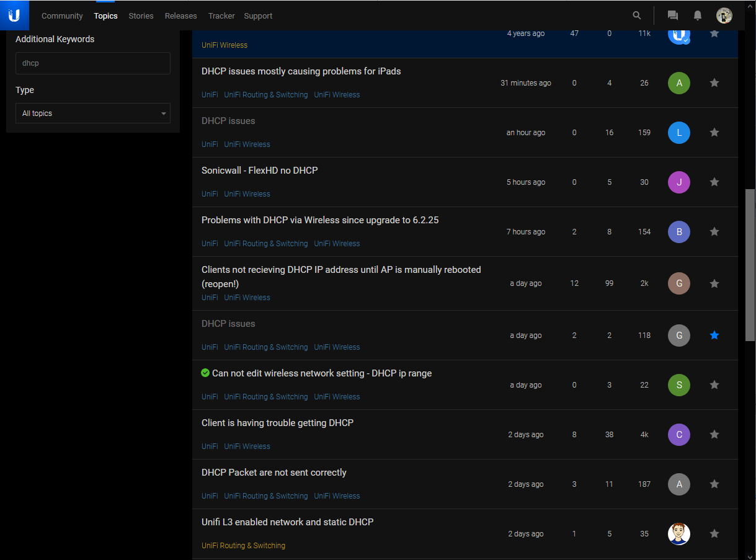Open the notifications bell
Screen dimensions: 756x560
(698, 16)
